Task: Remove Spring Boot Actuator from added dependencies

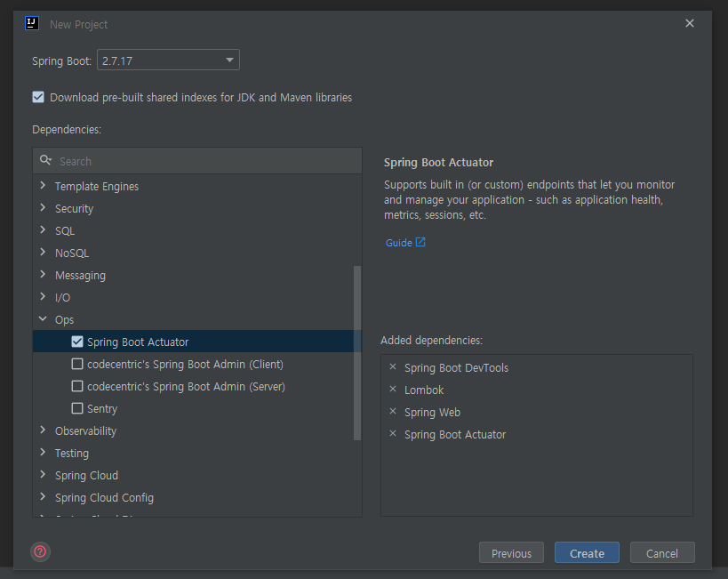Action: click(x=393, y=433)
